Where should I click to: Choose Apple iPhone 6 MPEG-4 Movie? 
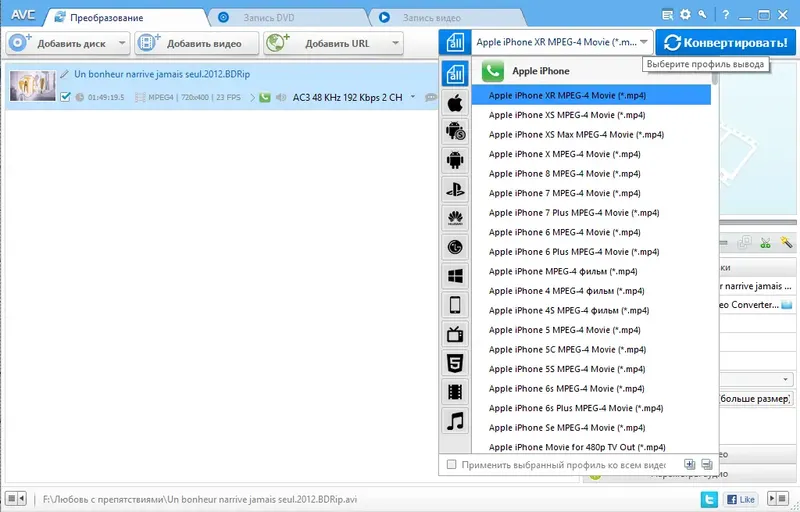pos(591,233)
